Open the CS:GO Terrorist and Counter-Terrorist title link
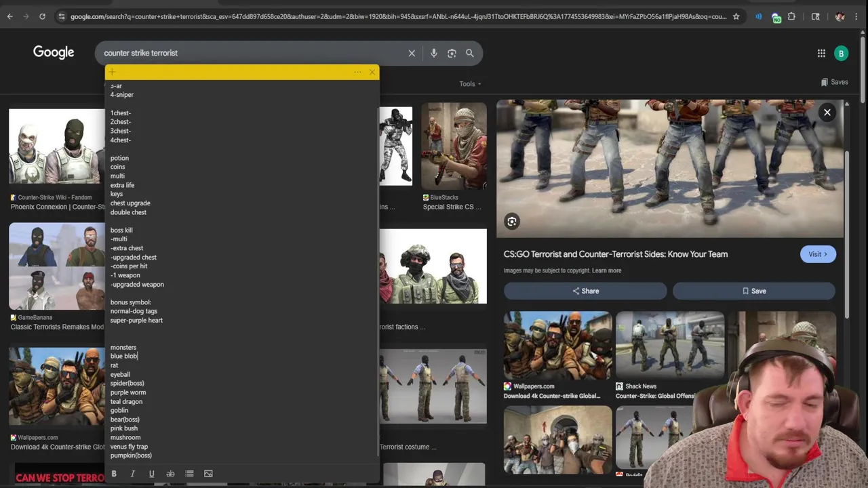868x488 pixels. tap(616, 254)
